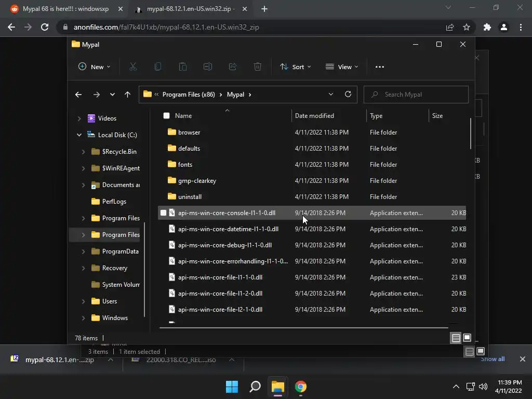Open Windows Start menu
This screenshot has width=532, height=399.
coord(232,387)
